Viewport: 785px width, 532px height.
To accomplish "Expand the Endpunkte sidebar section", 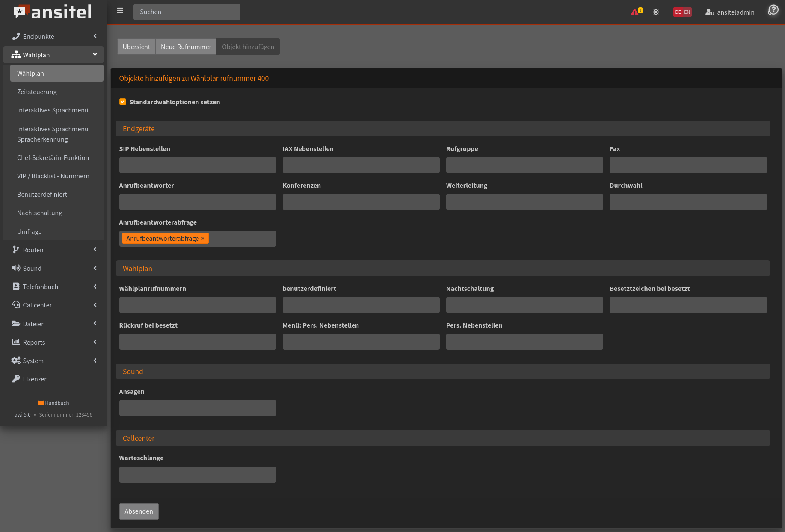I will click(53, 36).
